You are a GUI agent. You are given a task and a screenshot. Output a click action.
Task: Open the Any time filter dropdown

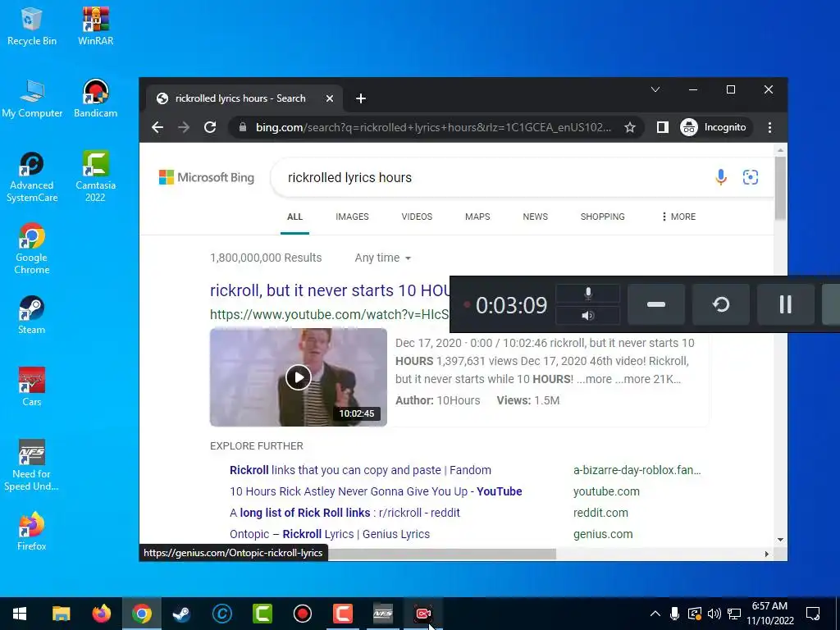[382, 258]
